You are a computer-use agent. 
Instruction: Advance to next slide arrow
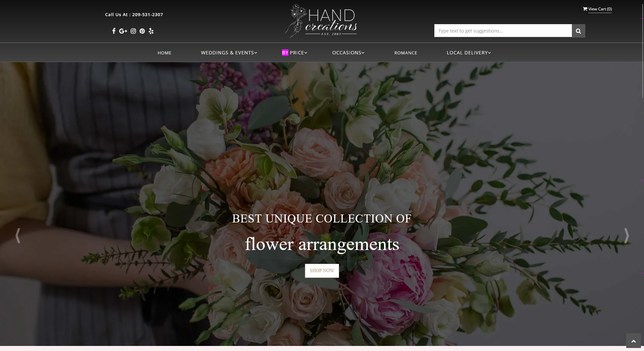click(626, 236)
